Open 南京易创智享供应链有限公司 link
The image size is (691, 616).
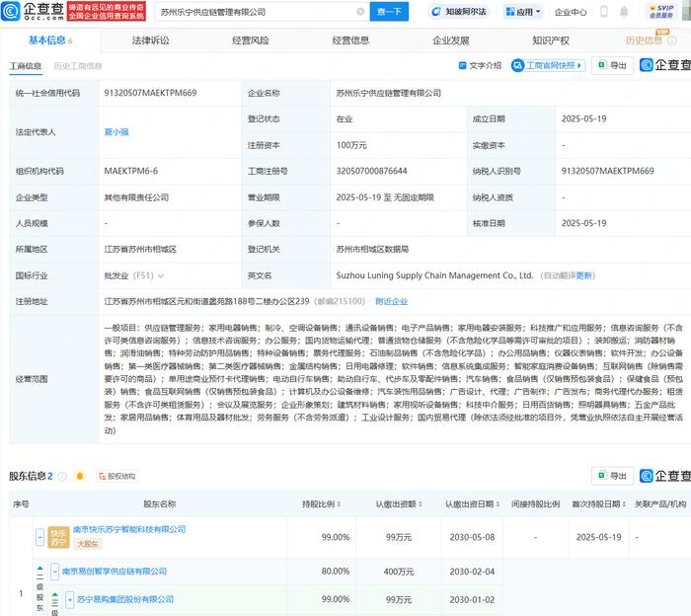115,572
